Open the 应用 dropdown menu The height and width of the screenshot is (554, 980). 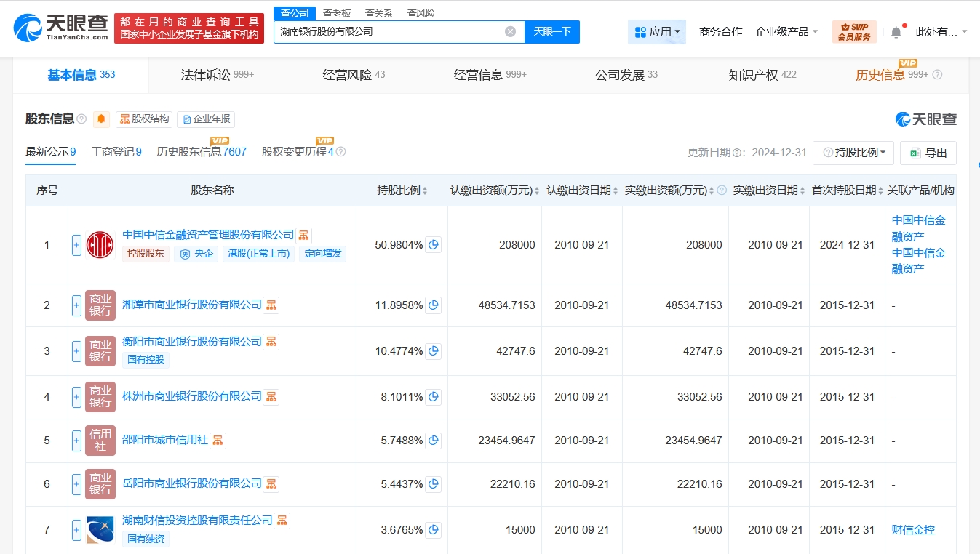(x=657, y=32)
